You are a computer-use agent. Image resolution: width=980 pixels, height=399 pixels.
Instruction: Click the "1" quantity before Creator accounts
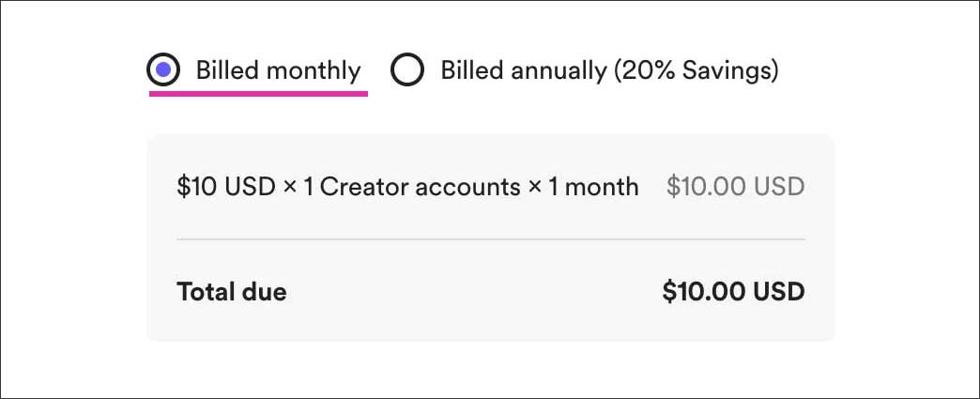tap(309, 186)
